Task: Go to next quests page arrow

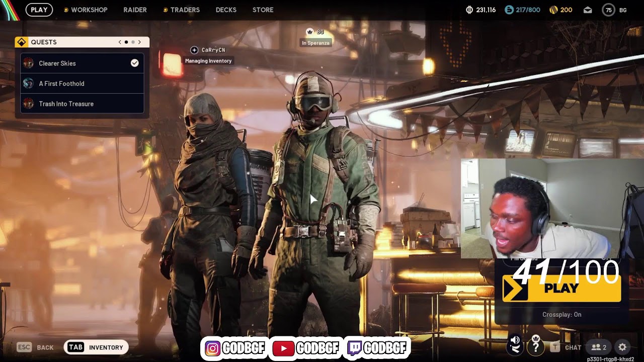Action: [x=139, y=42]
